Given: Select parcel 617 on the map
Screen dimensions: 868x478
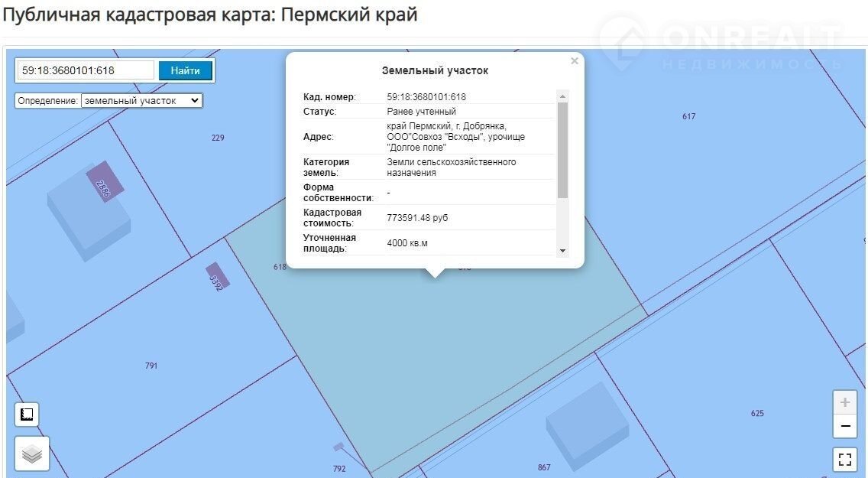Looking at the screenshot, I should (x=688, y=116).
